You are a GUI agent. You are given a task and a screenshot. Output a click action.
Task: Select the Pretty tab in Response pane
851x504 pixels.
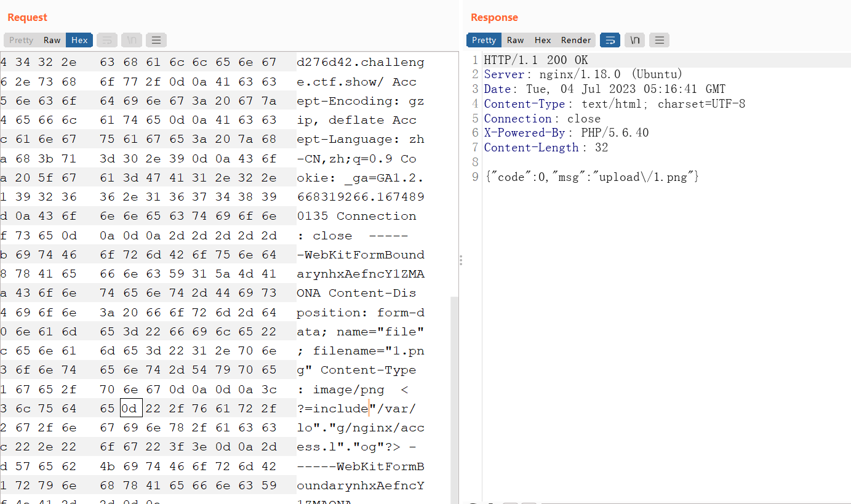pyautogui.click(x=484, y=40)
